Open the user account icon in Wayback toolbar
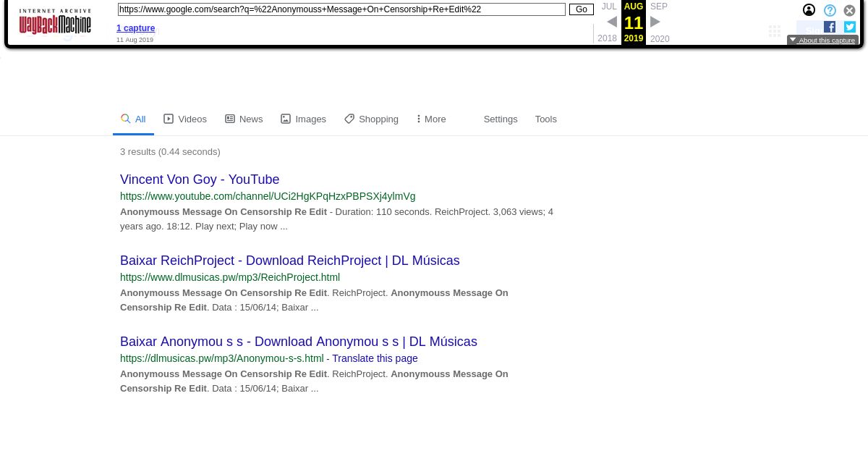Screen dimensions: 868x456 [809, 10]
